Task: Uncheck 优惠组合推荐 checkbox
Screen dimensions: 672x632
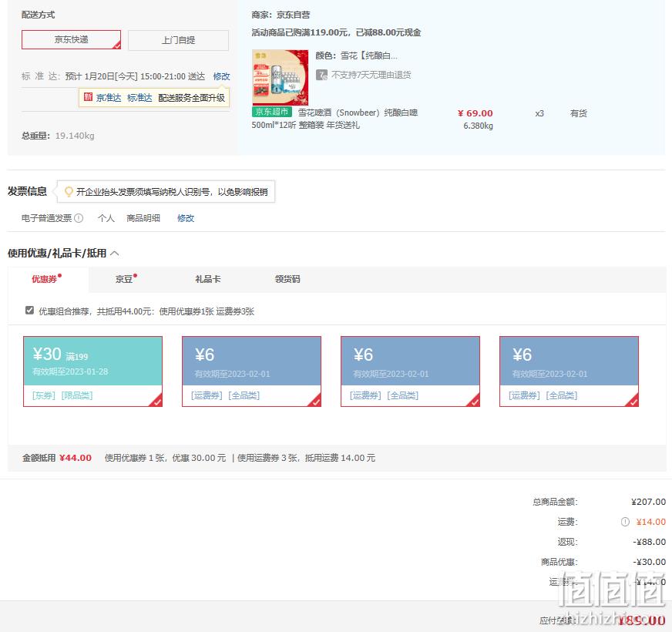Action: coord(29,310)
